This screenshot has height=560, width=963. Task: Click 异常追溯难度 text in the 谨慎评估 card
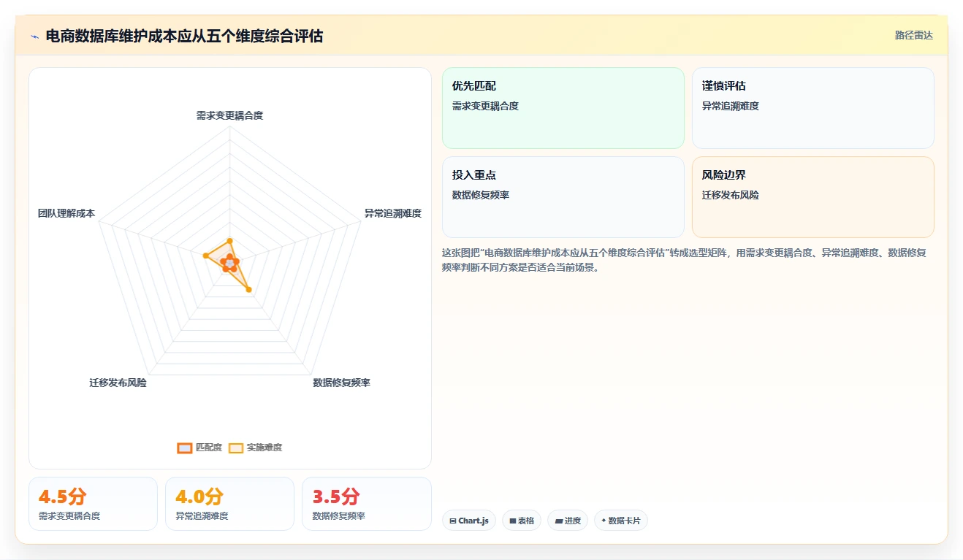pos(731,106)
